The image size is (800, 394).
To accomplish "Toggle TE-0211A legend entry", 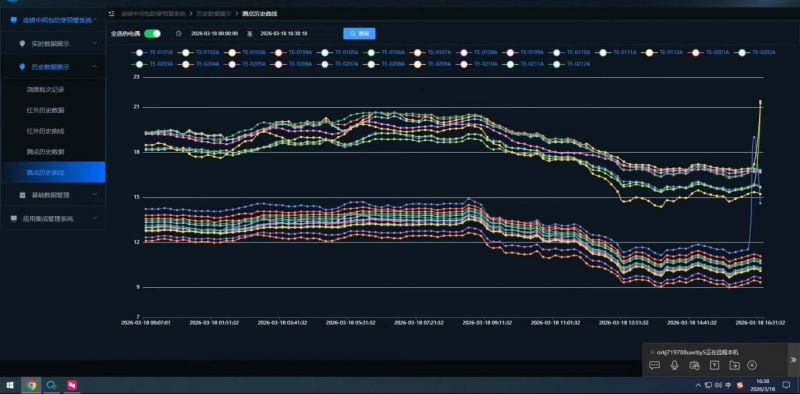I will click(524, 64).
